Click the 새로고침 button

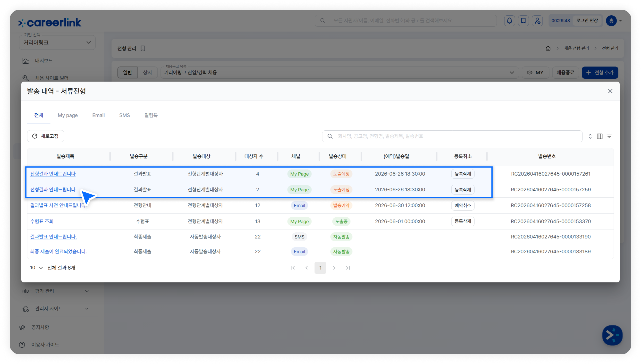tap(45, 136)
